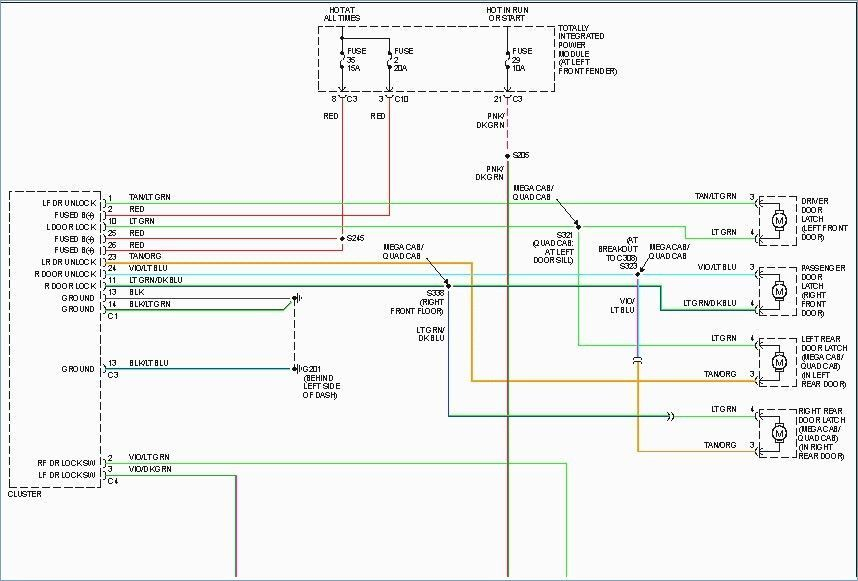Click 'TAN/LT GRN' label at cluster pin 1
Screen dimensions: 858x581
click(149, 197)
